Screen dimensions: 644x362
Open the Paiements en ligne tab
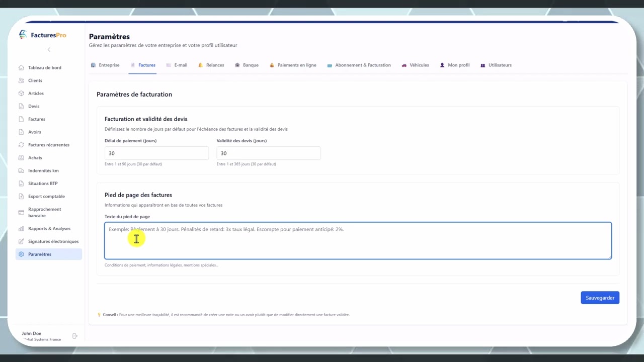[293, 65]
